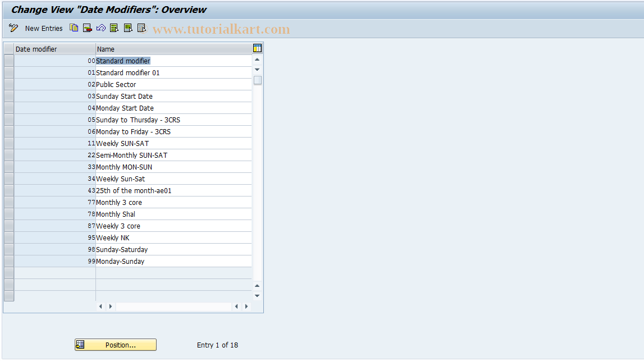Click the 'Public Sector' name field
Viewport: 644px width, 361px height.
pos(173,85)
